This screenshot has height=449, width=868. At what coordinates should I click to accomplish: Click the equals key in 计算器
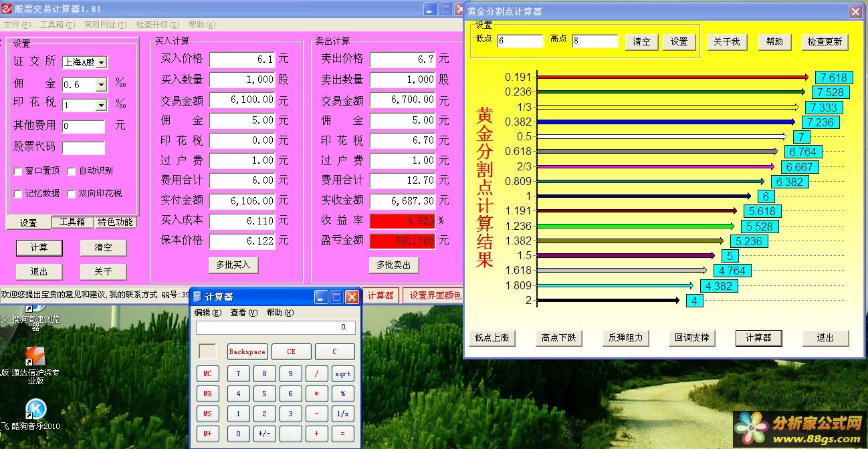343,434
